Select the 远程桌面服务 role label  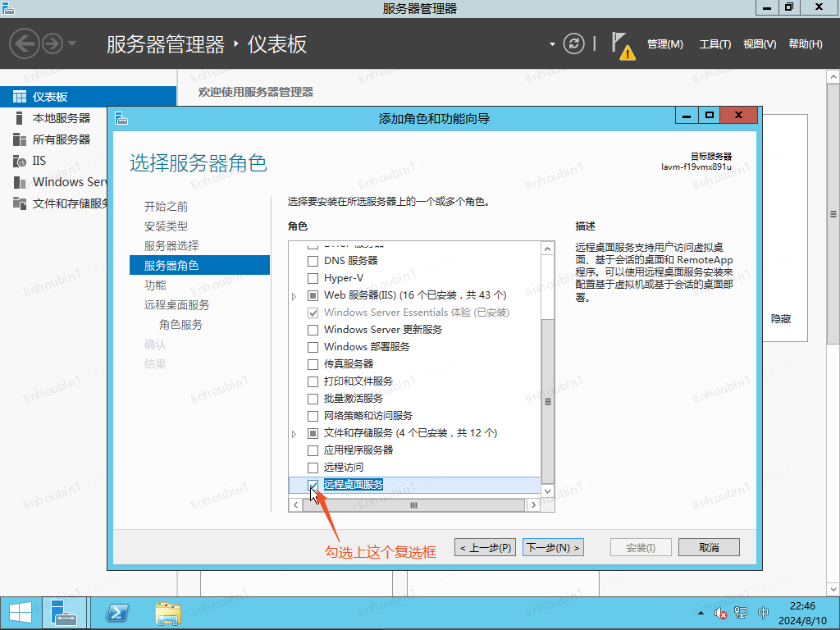[354, 485]
